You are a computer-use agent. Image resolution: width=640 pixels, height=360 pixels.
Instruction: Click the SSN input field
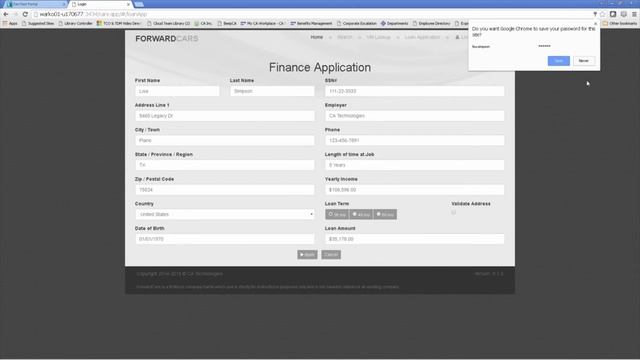click(414, 91)
